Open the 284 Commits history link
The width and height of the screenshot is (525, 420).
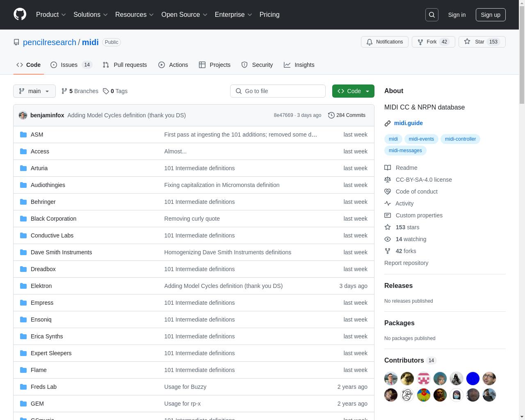point(347,115)
